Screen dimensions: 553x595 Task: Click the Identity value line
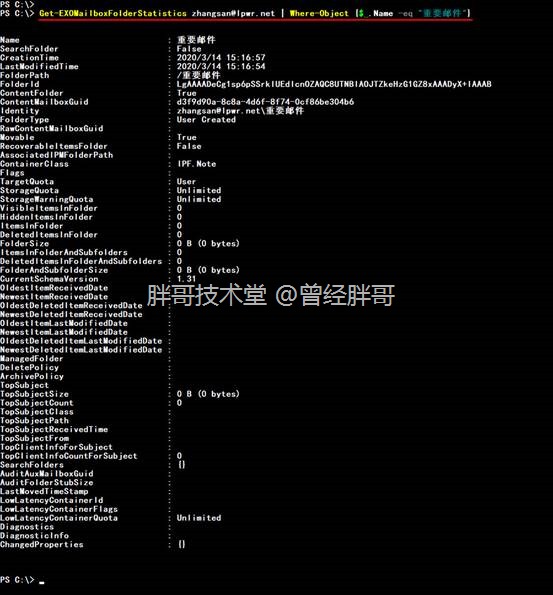(x=240, y=111)
